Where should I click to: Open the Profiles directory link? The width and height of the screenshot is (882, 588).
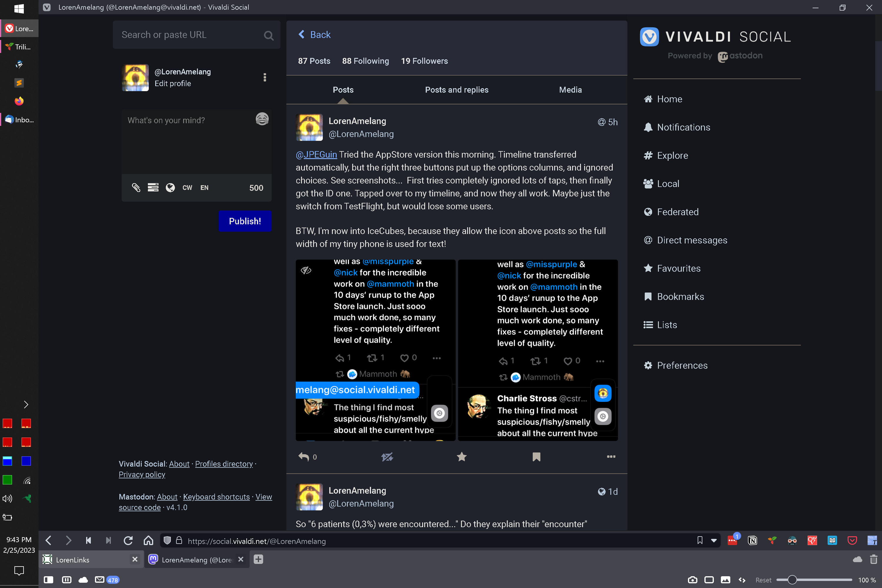pyautogui.click(x=224, y=464)
